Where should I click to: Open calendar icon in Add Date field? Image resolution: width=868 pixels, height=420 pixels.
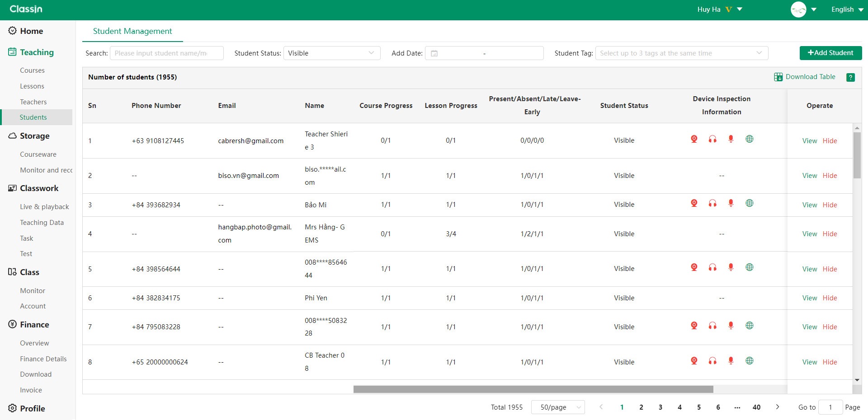434,53
